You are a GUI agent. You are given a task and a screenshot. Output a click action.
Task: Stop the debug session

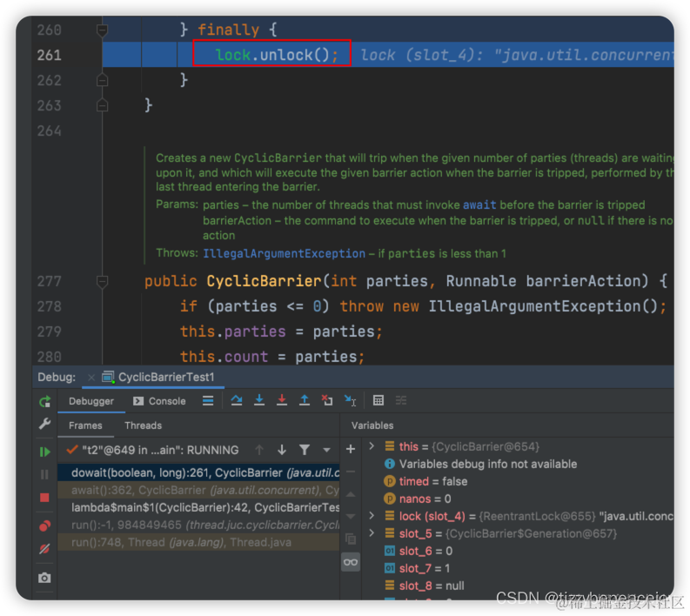tap(45, 498)
